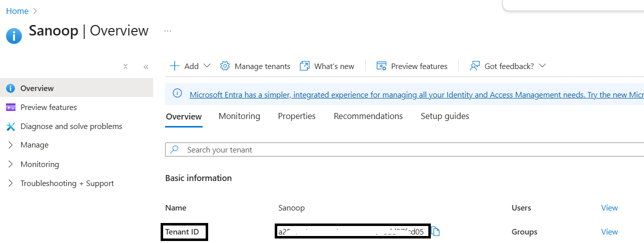Image resolution: width=644 pixels, height=243 pixels.
Task: Expand Troubleshooting + Support chevron
Action: click(x=11, y=183)
